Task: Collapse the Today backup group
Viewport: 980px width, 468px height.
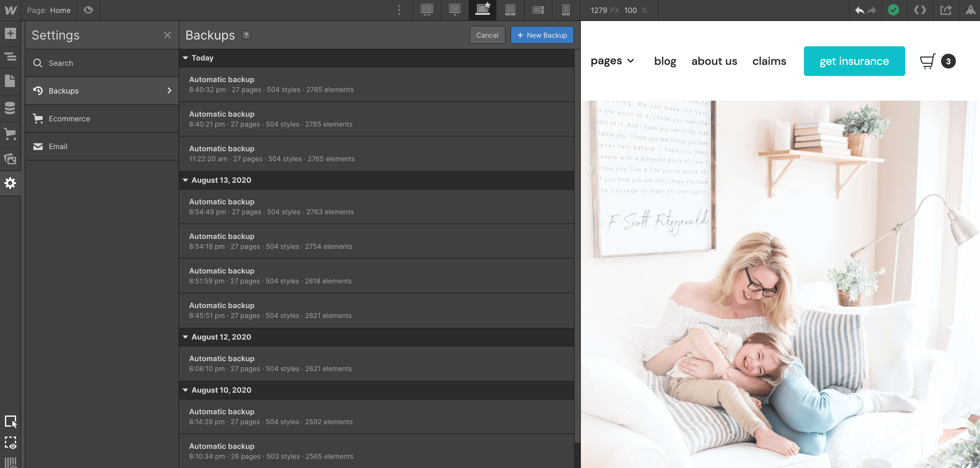Action: (185, 58)
